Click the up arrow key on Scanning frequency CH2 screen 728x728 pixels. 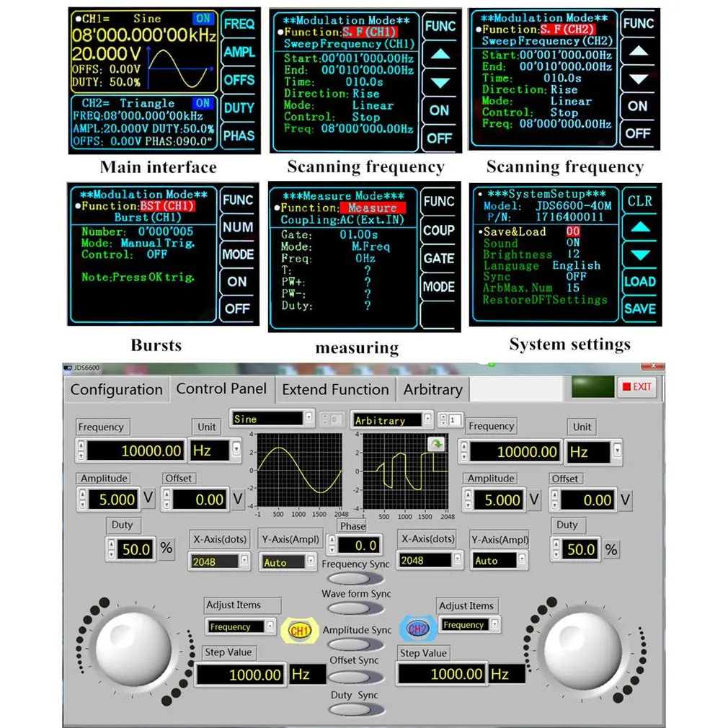tap(639, 51)
